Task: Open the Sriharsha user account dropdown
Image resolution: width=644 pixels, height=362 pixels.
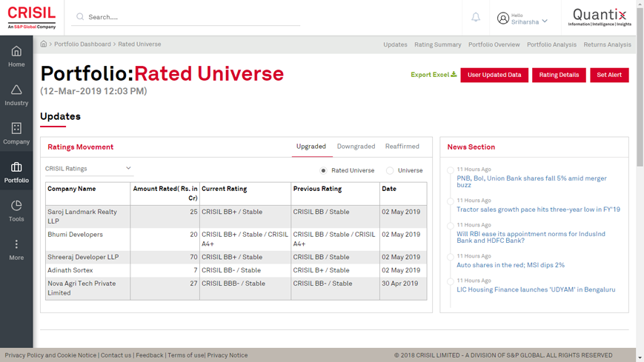Action: point(523,19)
